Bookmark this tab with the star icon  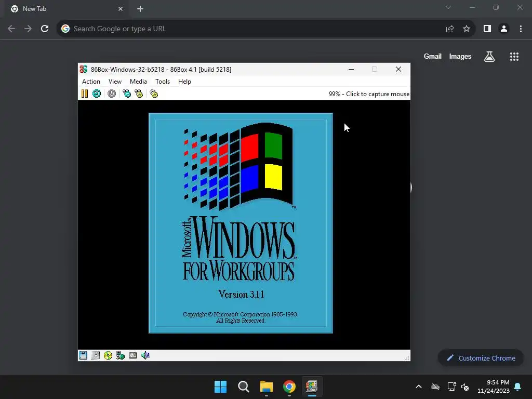pyautogui.click(x=467, y=29)
